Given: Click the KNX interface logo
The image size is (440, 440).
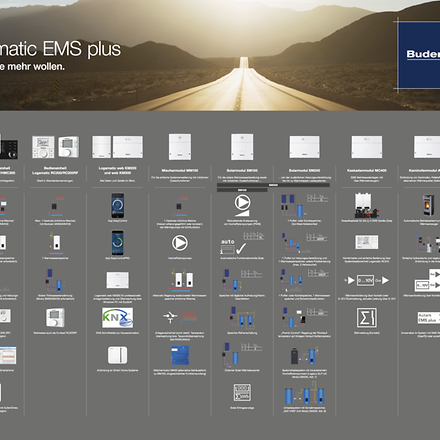Looking at the screenshot, I should click(117, 317).
